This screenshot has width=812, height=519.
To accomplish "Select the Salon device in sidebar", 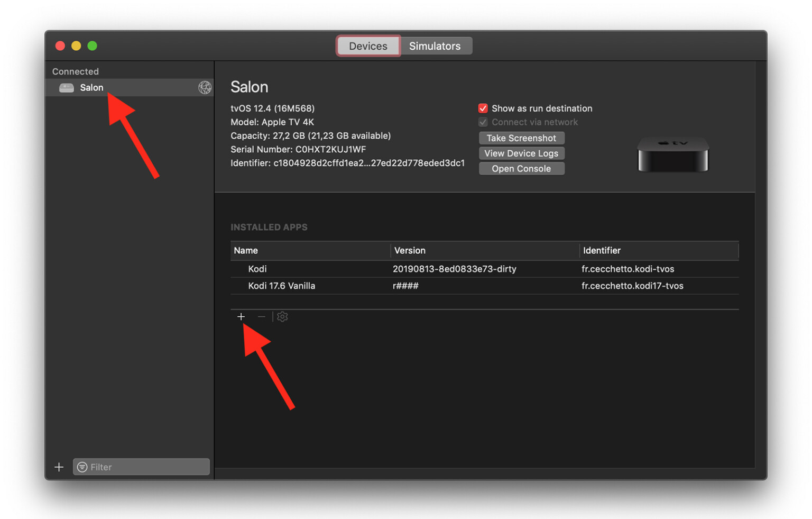I will [130, 88].
